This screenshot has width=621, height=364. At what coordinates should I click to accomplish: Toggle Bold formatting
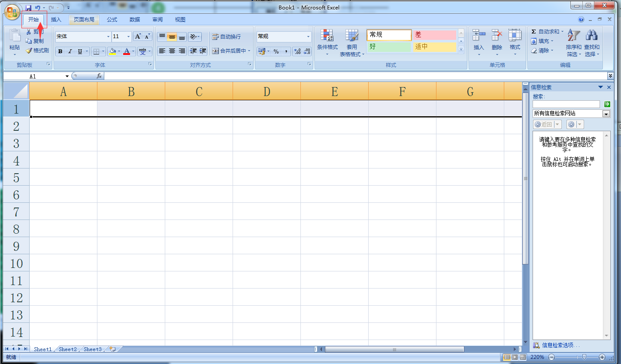[x=60, y=51]
